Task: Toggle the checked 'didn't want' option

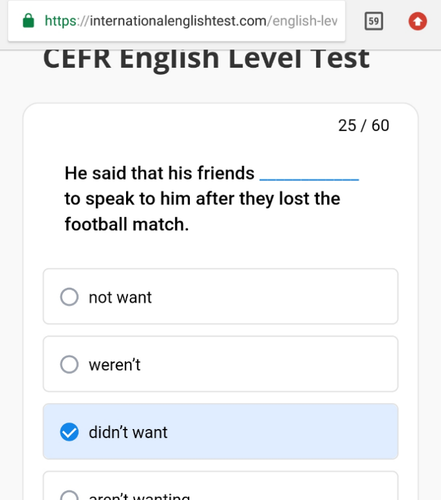Action: click(69, 432)
